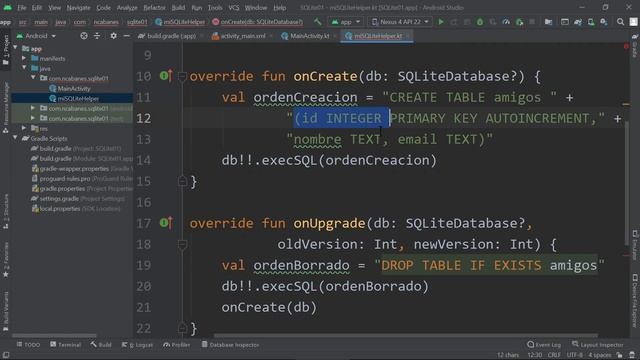This screenshot has height=360, width=640.
Task: Toggle the Device File Explorer side tab
Action: [x=635, y=300]
